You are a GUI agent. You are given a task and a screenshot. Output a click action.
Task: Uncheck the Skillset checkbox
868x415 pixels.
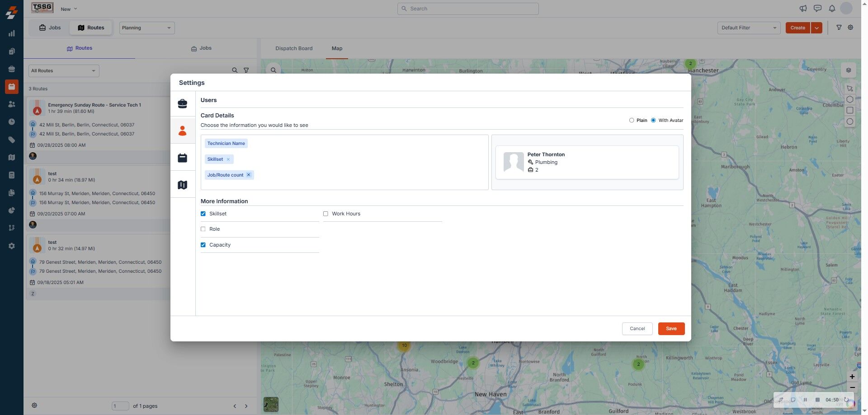pyautogui.click(x=203, y=214)
